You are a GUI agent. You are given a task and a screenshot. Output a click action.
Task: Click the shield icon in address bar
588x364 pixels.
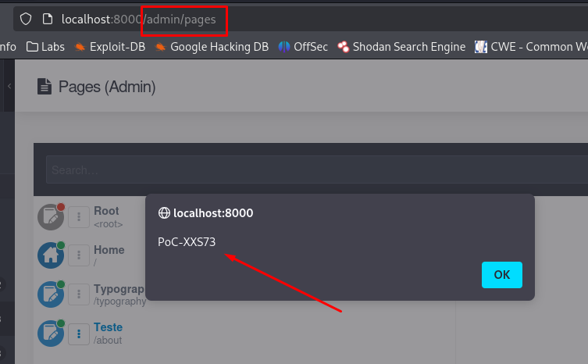pyautogui.click(x=26, y=19)
